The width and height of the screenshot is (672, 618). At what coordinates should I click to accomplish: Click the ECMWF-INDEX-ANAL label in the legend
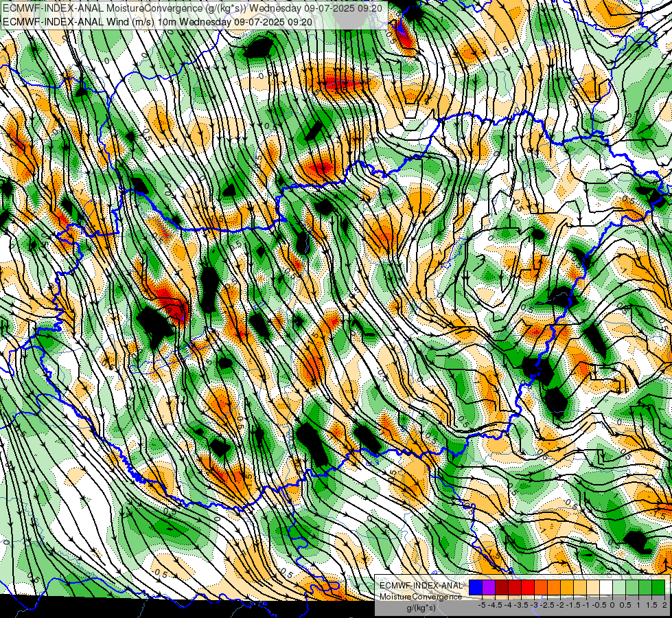coord(421,586)
